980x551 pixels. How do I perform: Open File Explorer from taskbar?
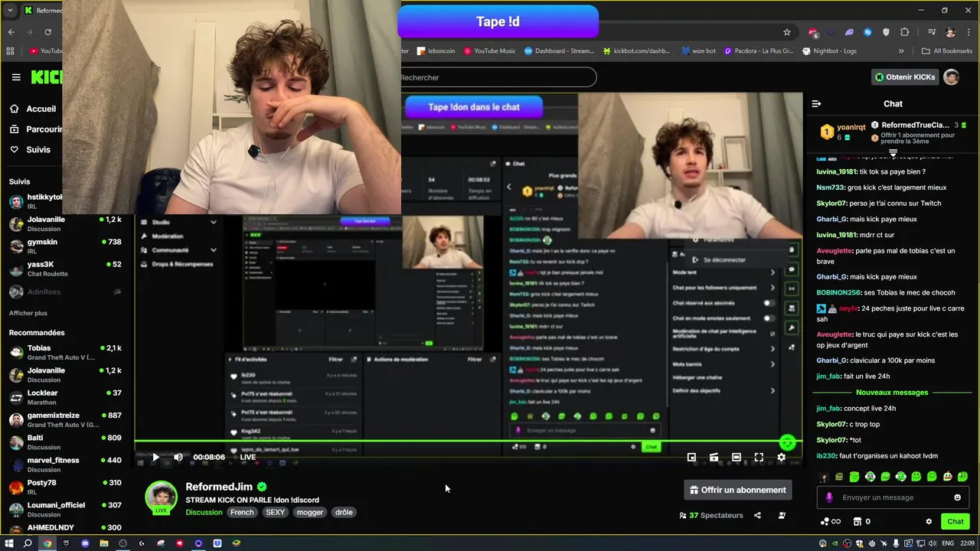pyautogui.click(x=104, y=543)
